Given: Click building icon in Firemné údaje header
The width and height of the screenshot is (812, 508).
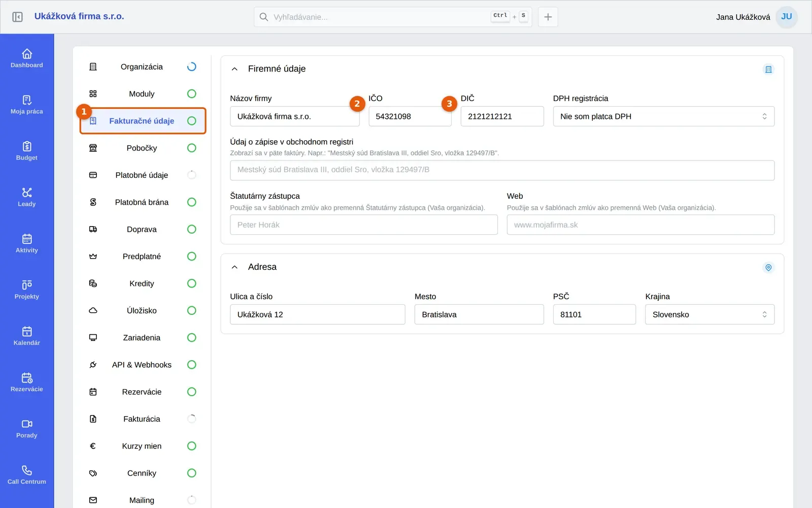Looking at the screenshot, I should point(768,69).
